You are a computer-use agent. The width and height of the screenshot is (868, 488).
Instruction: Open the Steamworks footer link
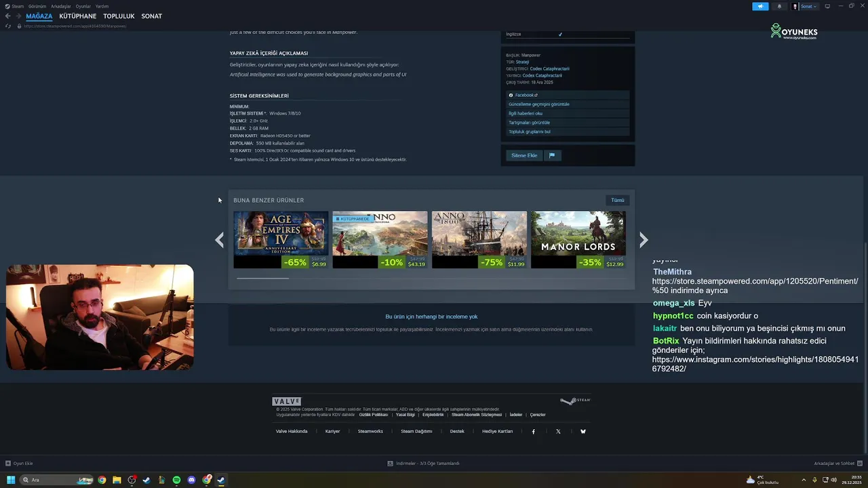[x=370, y=431]
